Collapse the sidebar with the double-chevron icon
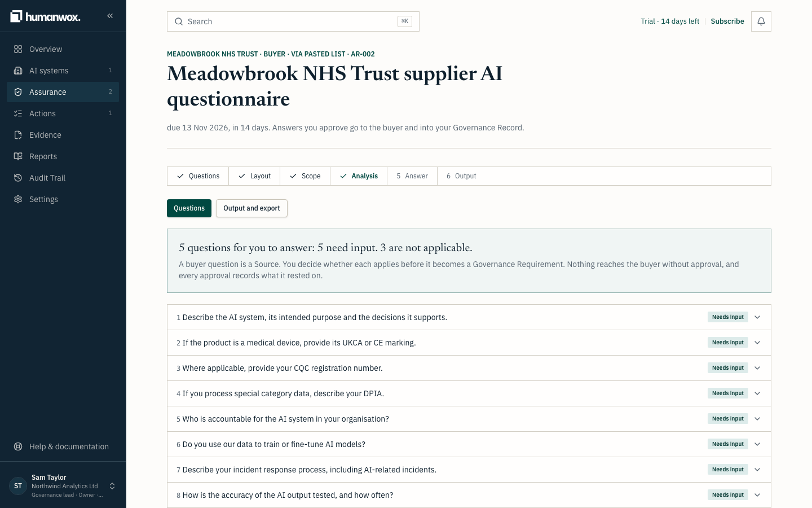The image size is (812, 508). (110, 16)
